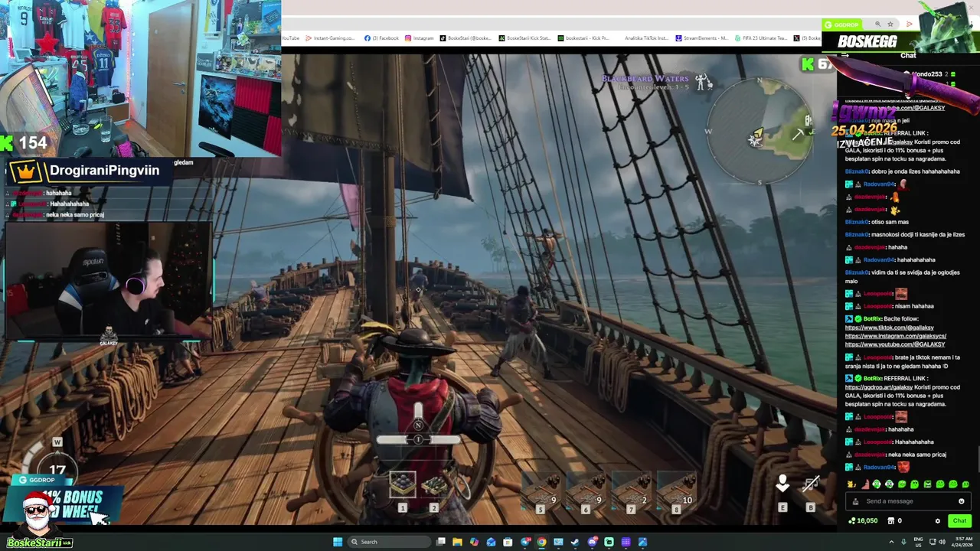The height and width of the screenshot is (551, 980).
Task: Open Task View on taskbar
Action: coord(441,542)
